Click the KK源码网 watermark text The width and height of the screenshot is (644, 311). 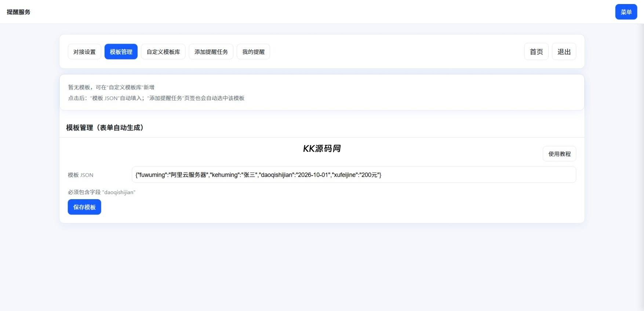(x=322, y=149)
